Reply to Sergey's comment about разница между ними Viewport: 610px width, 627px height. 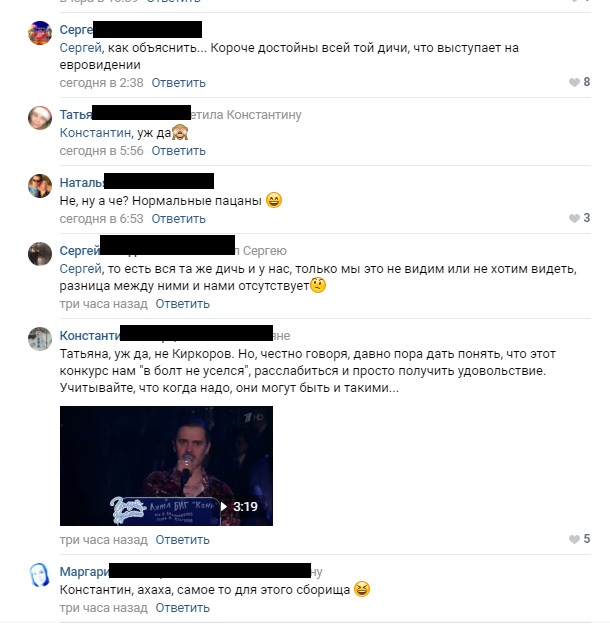tap(182, 304)
